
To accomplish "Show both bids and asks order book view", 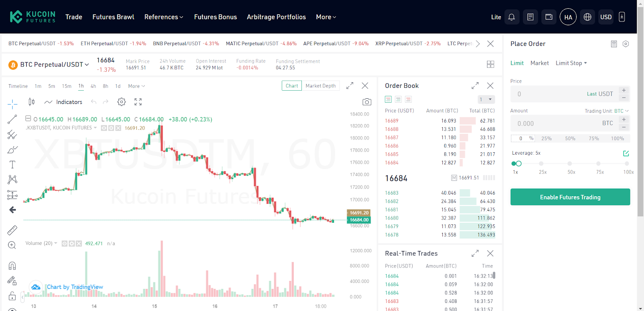I will (388, 100).
